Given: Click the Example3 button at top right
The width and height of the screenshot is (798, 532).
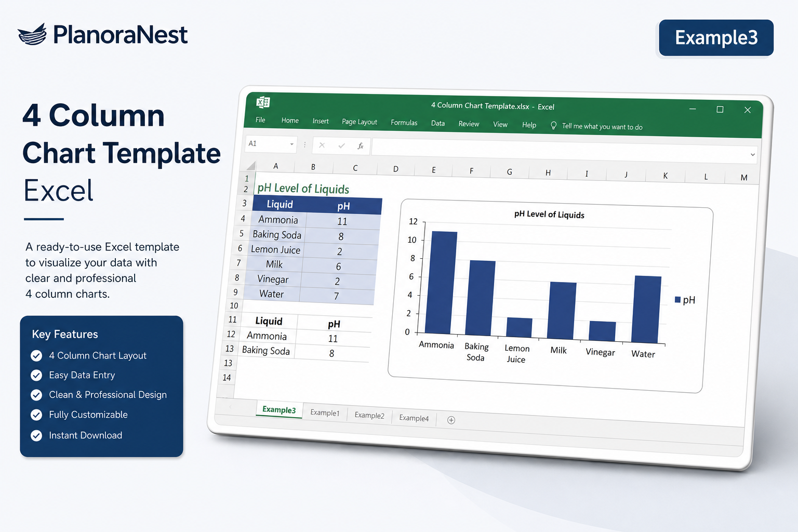Looking at the screenshot, I should (716, 37).
